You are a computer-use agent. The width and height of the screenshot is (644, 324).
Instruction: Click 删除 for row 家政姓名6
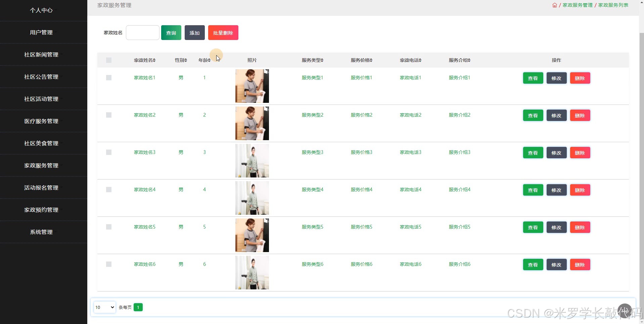pyautogui.click(x=580, y=265)
